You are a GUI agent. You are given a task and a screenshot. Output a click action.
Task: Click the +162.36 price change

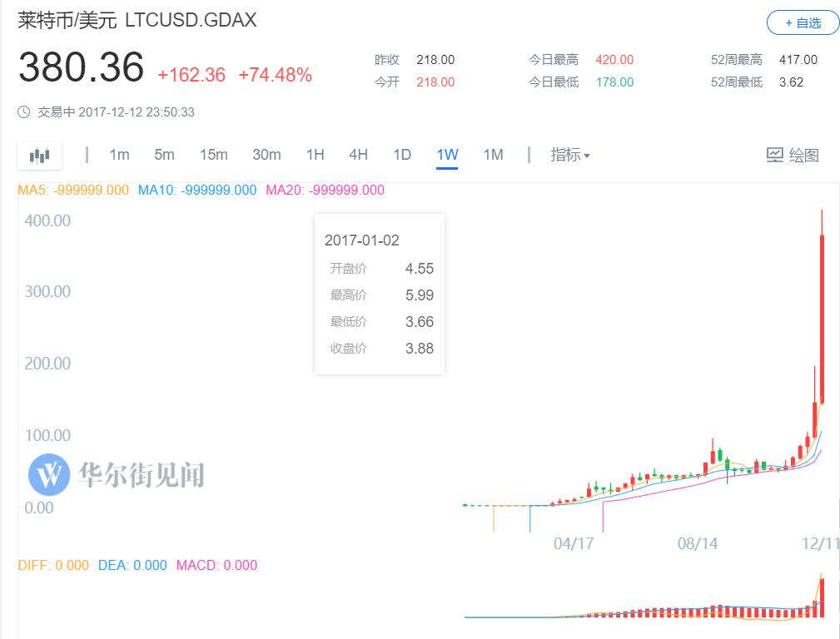(x=191, y=75)
